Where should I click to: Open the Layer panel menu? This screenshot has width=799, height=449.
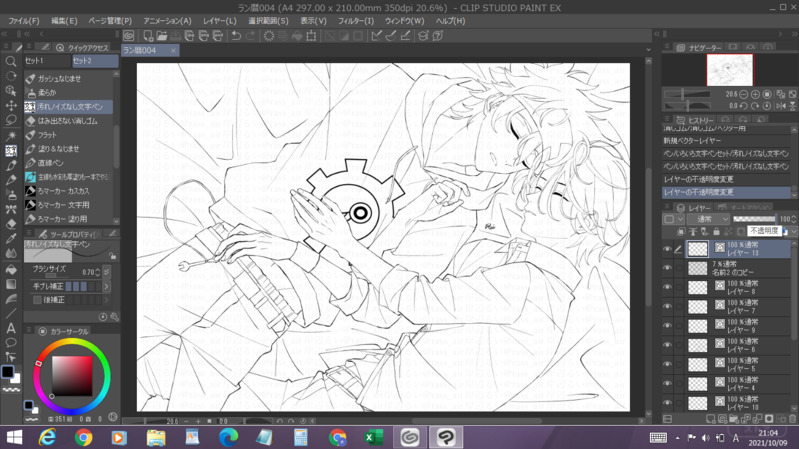(x=667, y=207)
